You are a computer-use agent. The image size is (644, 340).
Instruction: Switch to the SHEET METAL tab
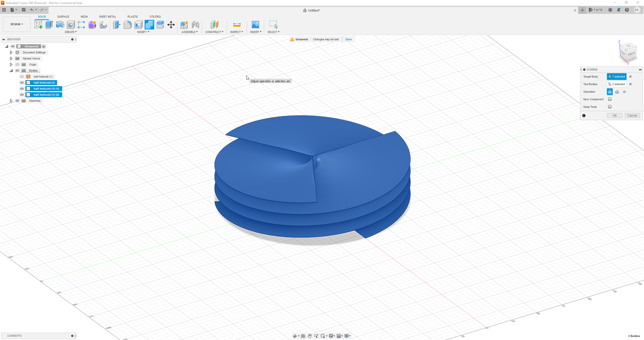point(107,17)
